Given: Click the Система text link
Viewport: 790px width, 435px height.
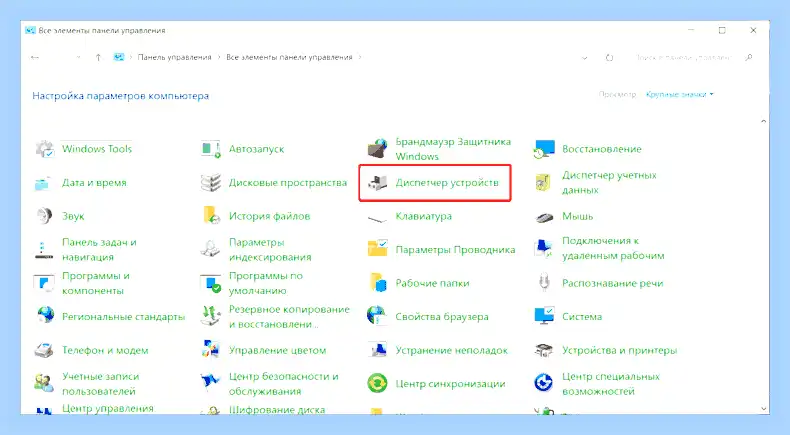Looking at the screenshot, I should 582,317.
